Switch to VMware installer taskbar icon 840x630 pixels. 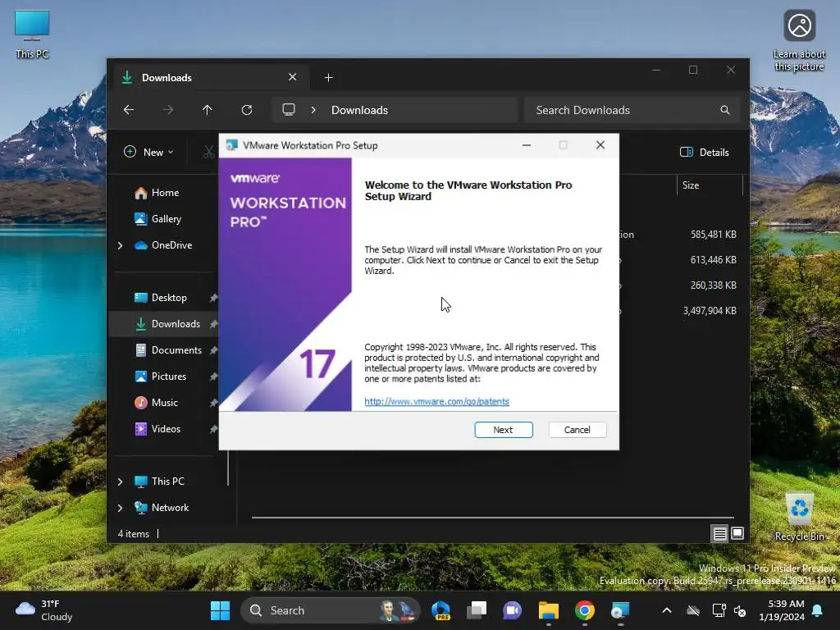click(x=620, y=610)
